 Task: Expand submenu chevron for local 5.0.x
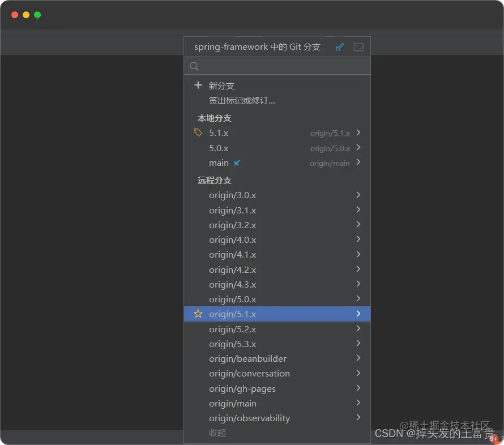358,147
